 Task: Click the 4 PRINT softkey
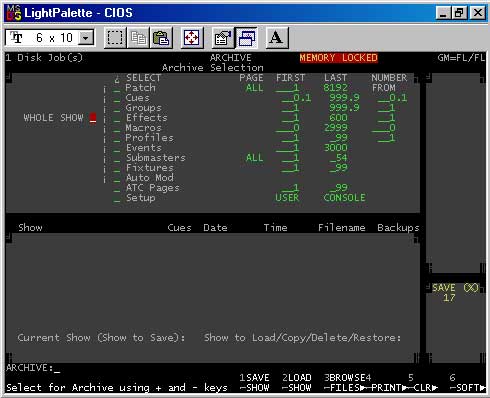[385, 383]
